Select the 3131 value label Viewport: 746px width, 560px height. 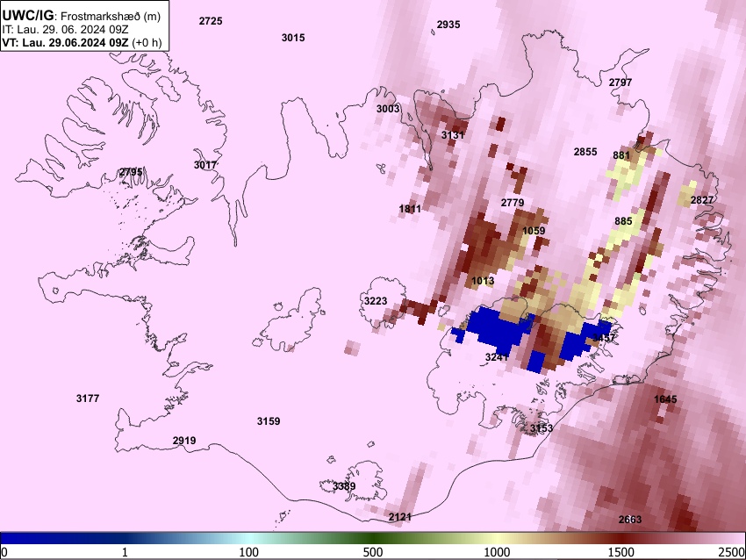click(453, 135)
